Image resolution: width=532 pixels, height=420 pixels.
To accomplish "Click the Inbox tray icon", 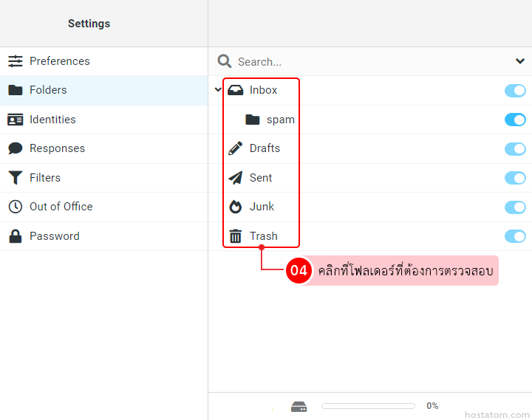I will (235, 90).
